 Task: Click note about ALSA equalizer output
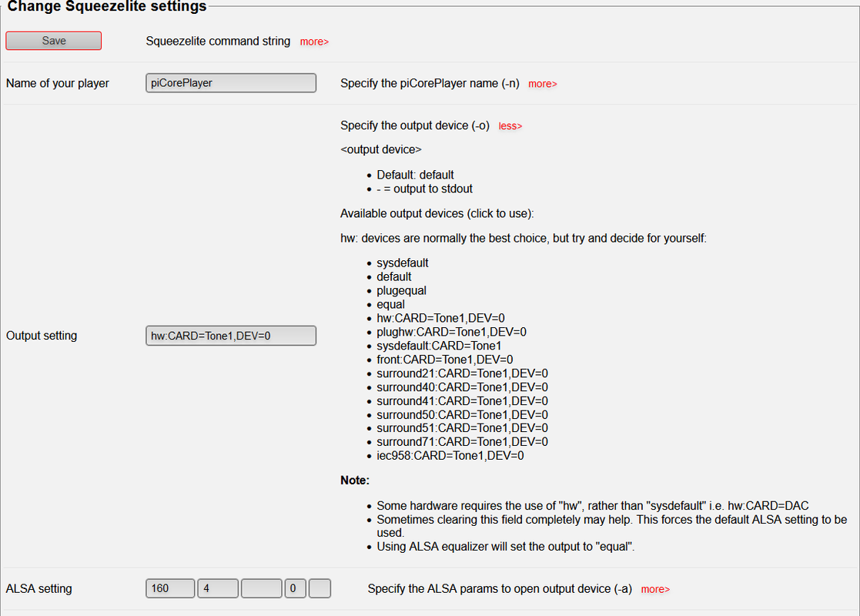(506, 547)
